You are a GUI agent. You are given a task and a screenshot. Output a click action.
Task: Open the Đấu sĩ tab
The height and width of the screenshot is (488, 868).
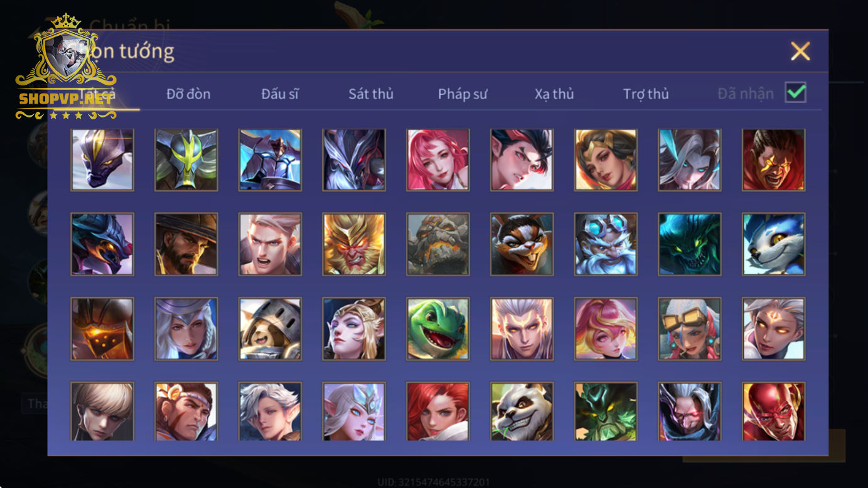280,94
